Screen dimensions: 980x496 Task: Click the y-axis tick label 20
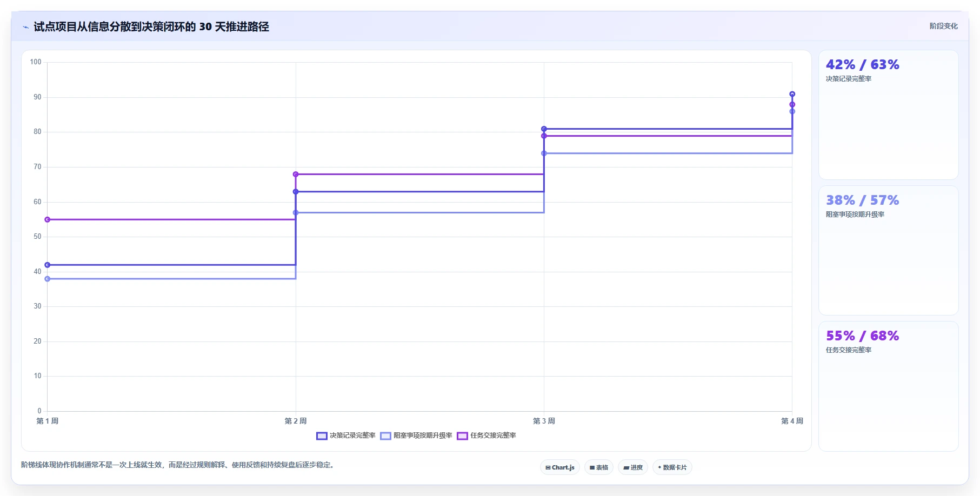coord(37,341)
